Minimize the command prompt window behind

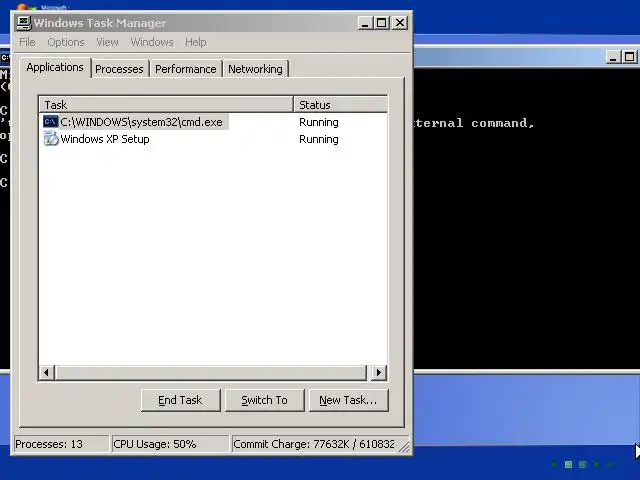point(613,57)
